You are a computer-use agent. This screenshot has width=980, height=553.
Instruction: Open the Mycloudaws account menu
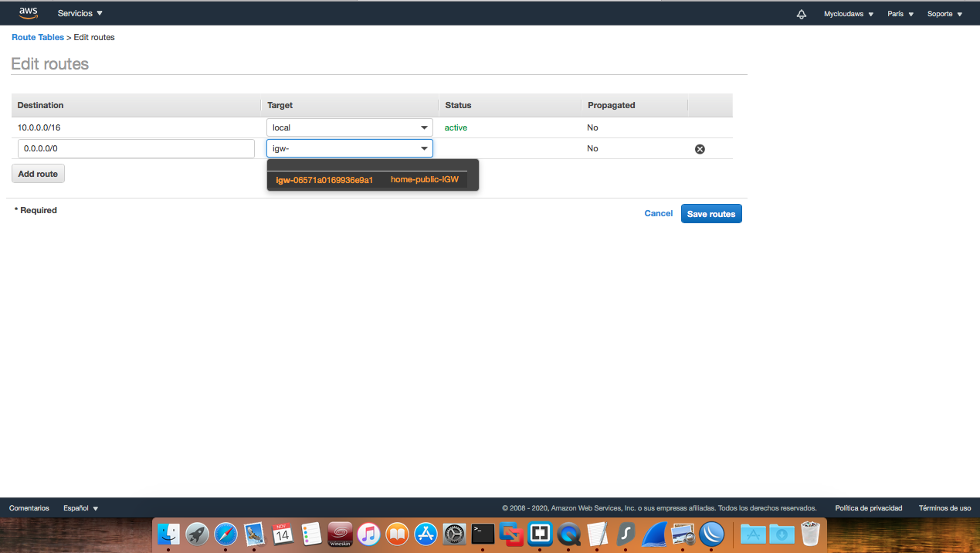pyautogui.click(x=847, y=13)
